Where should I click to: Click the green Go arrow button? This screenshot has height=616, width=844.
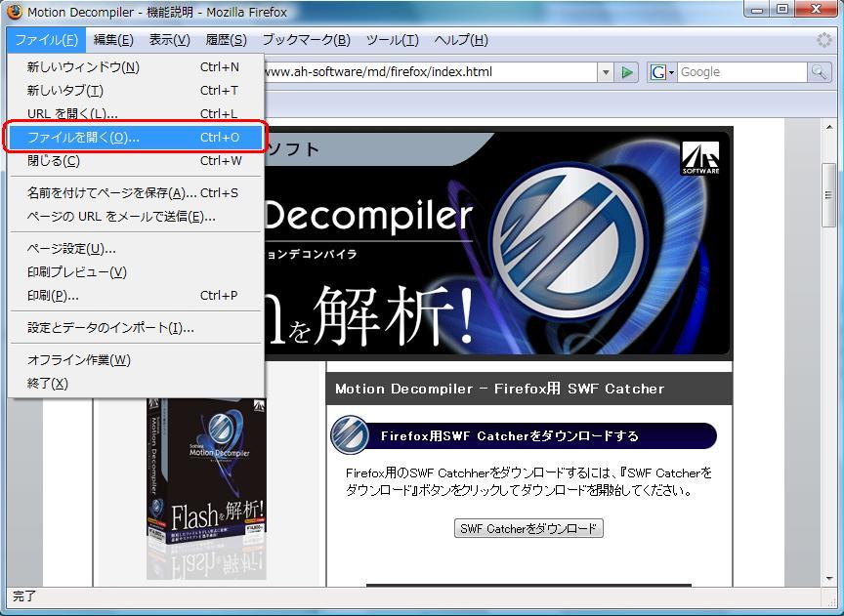[x=626, y=72]
